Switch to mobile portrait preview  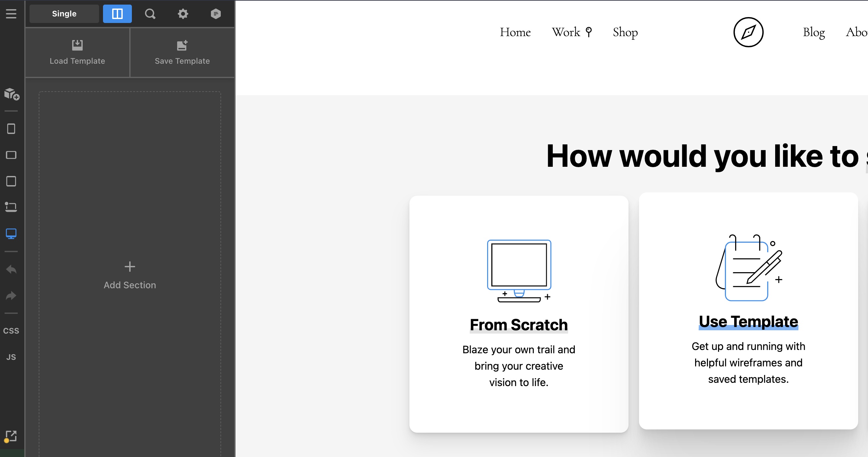pos(11,129)
